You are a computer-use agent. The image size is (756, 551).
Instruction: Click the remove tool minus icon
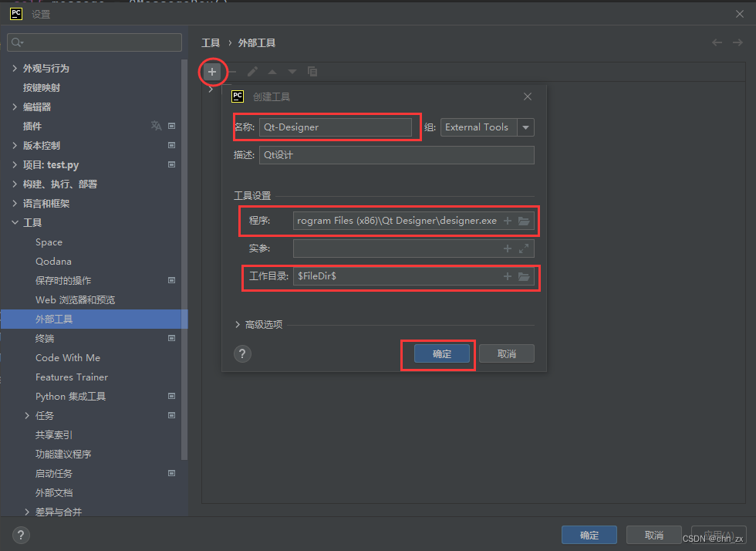[232, 72]
